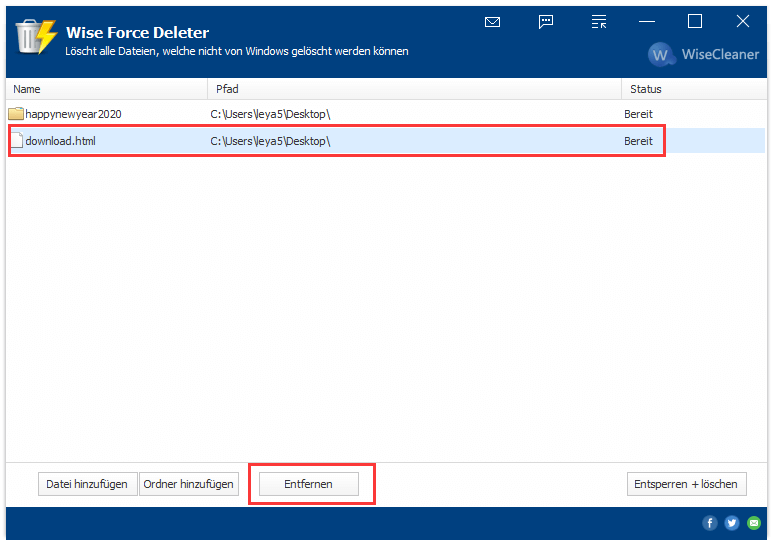
Task: Click Entsperren + löschen button
Action: pyautogui.click(x=686, y=484)
